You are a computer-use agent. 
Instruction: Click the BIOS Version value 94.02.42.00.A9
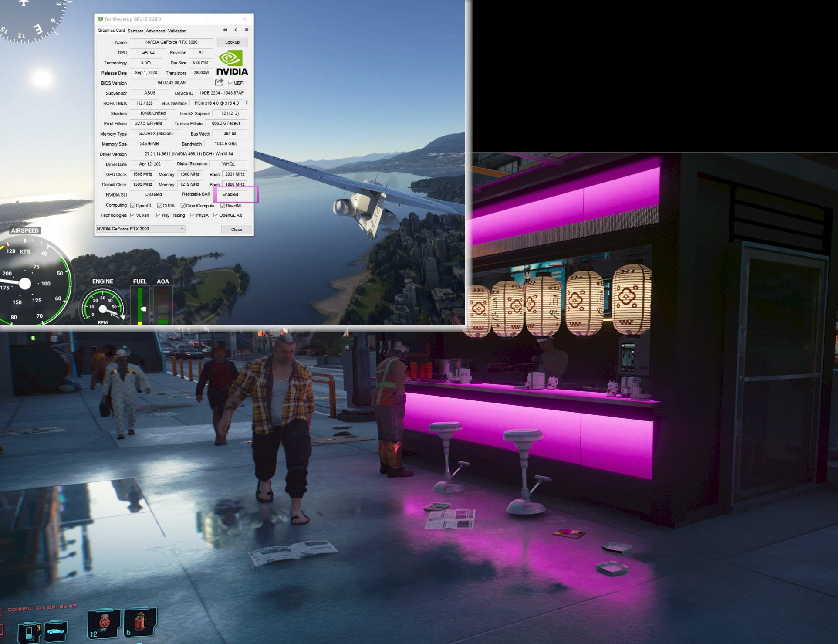[171, 83]
